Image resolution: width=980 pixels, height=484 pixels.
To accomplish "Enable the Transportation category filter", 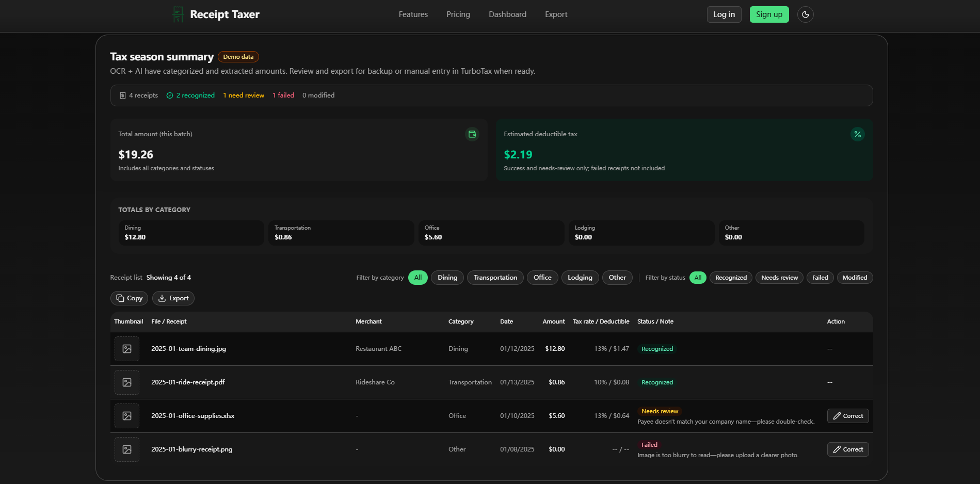I will [x=495, y=278].
